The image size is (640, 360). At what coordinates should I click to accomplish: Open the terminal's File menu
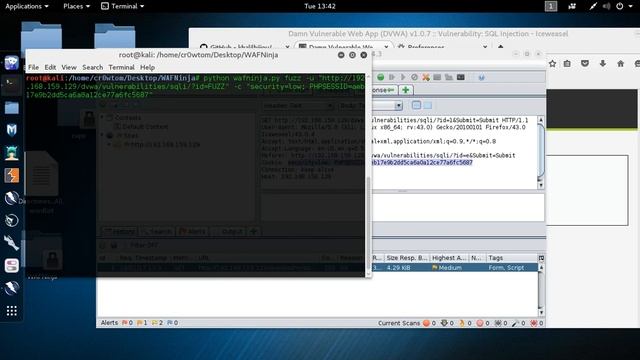[33, 67]
